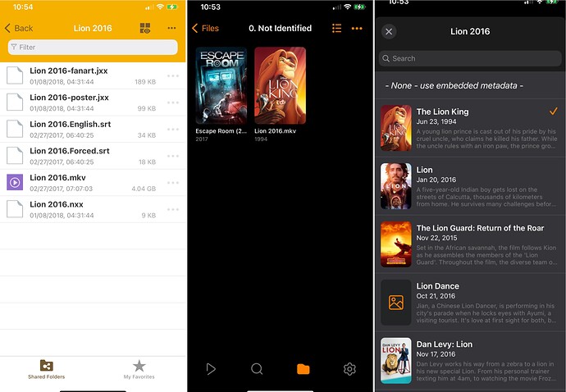Open the Lion 2016-fanart.jxx file

tap(93, 75)
